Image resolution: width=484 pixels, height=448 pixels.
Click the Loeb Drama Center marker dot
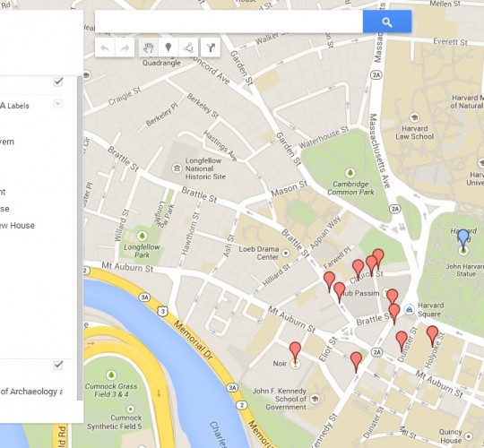coord(286,253)
